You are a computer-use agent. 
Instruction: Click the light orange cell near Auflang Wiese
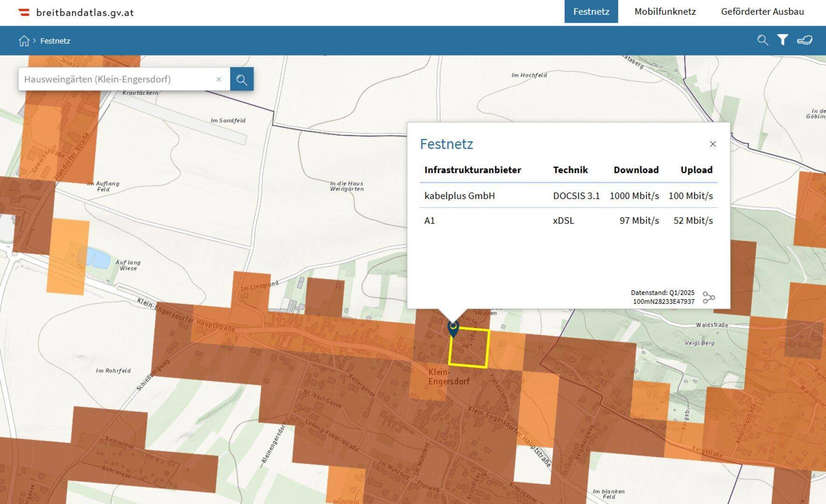coord(68,257)
